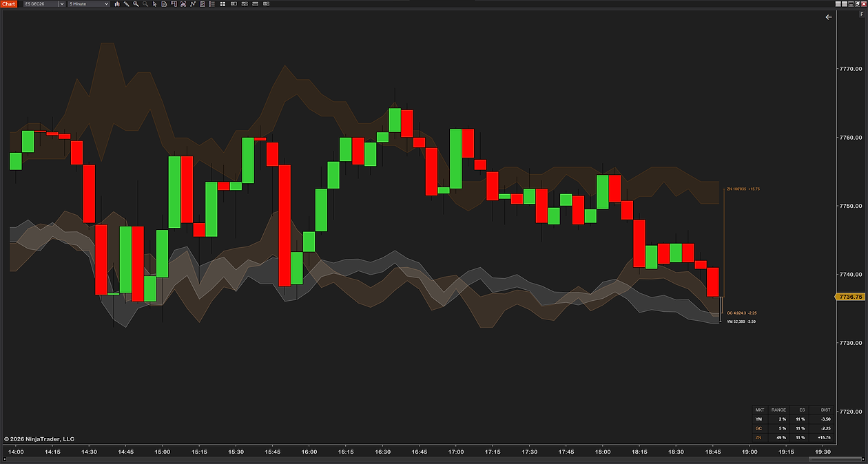Click the four-square grid layout icon
The height and width of the screenshot is (464, 868).
click(223, 4)
